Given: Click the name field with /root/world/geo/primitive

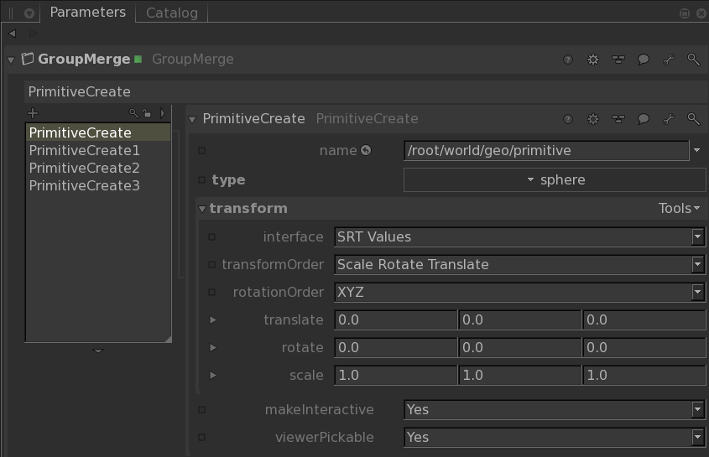Looking at the screenshot, I should click(546, 151).
